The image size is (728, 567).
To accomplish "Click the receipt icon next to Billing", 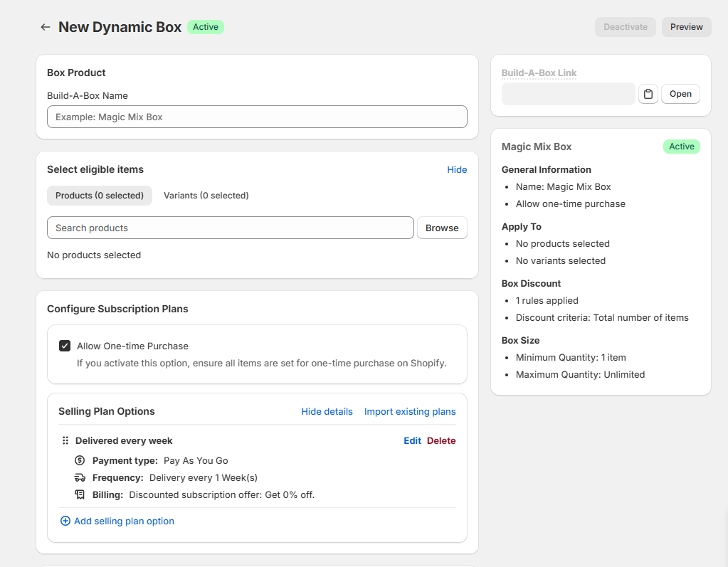I will [x=80, y=494].
